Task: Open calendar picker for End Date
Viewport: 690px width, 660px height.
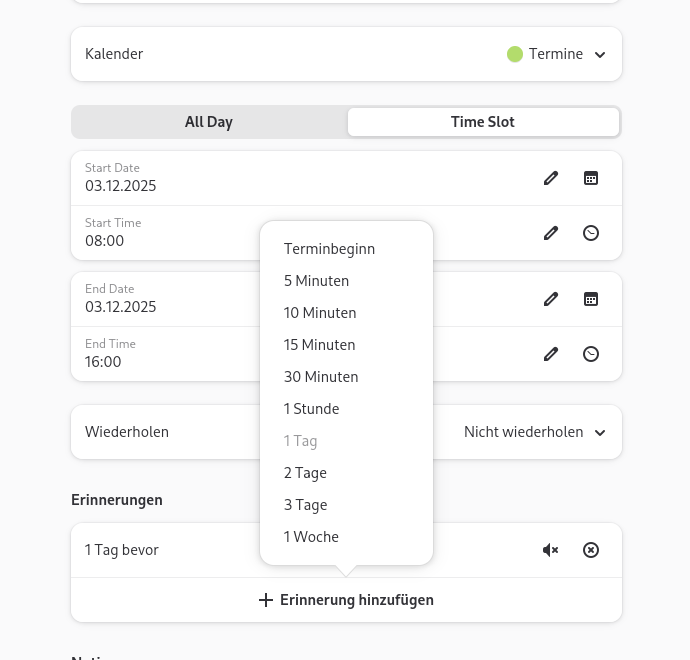Action: click(591, 299)
